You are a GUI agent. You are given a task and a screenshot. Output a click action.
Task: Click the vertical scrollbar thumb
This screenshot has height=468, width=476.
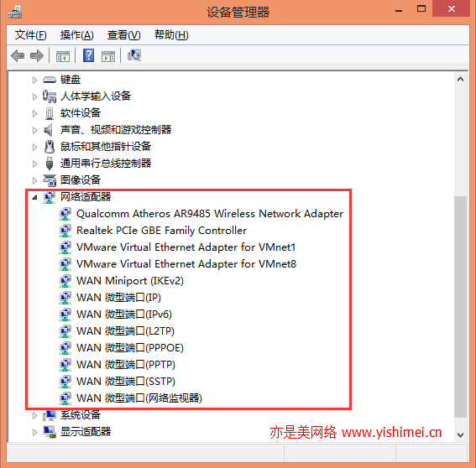point(460,307)
